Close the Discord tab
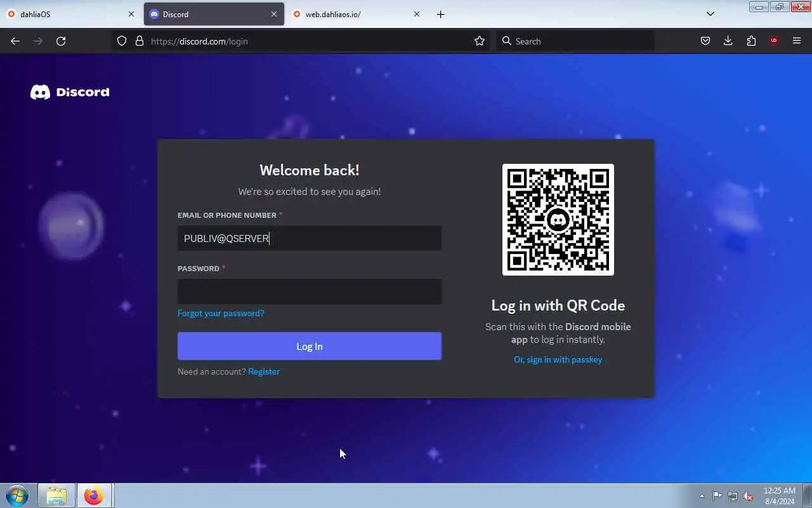The height and width of the screenshot is (508, 812). (274, 14)
